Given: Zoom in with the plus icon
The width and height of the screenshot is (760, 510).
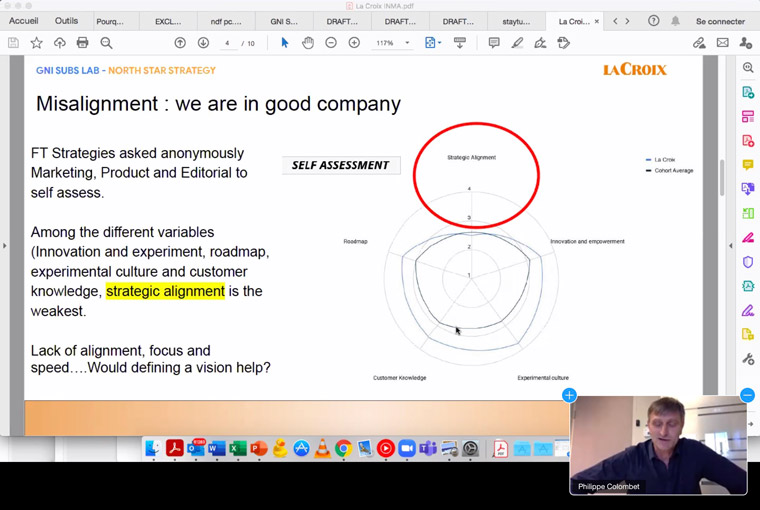Looking at the screenshot, I should (x=354, y=43).
